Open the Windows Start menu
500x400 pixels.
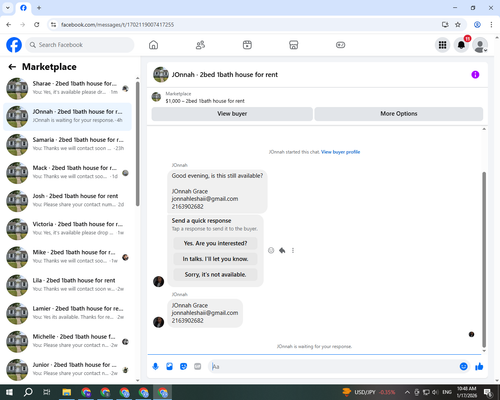pos(9,392)
